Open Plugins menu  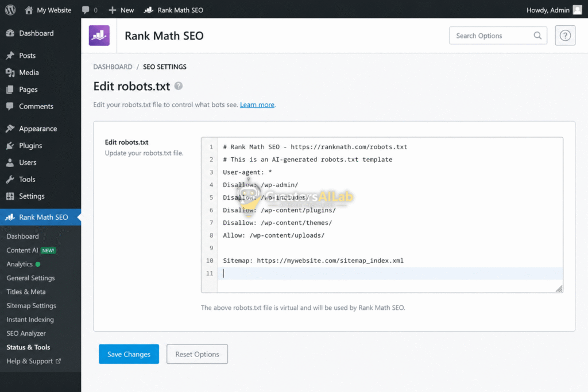tap(30, 145)
